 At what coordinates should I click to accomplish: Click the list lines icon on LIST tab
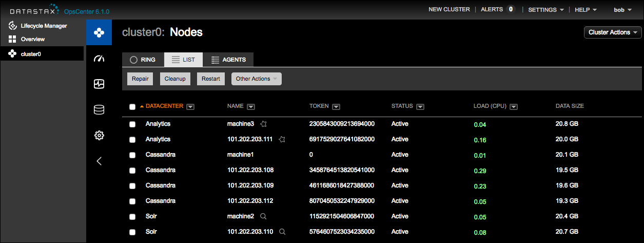175,60
